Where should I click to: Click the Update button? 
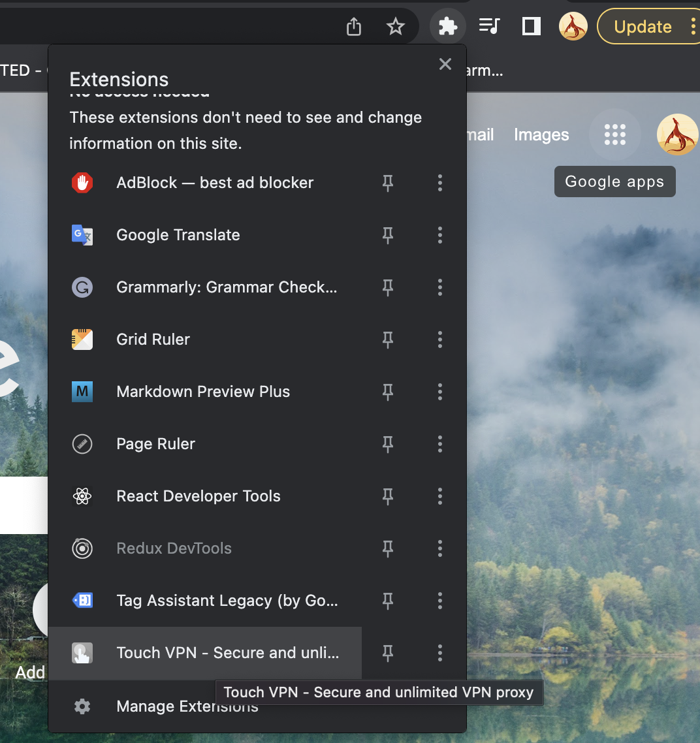(x=643, y=27)
